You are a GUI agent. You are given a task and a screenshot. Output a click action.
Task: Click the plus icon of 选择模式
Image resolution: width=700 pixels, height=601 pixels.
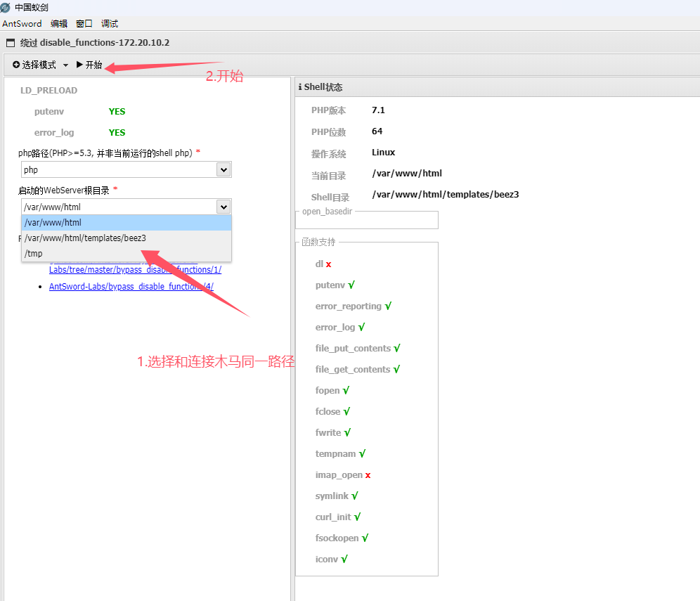pos(16,65)
